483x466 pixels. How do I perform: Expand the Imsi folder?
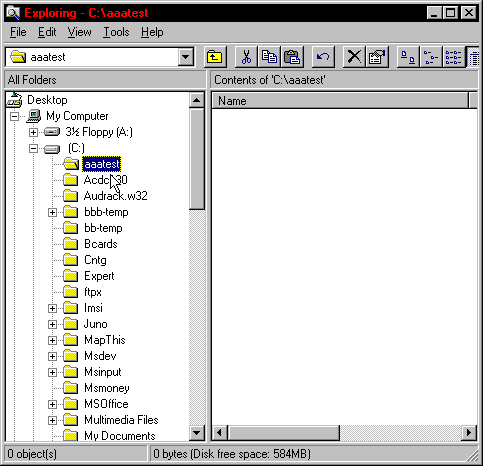52,308
